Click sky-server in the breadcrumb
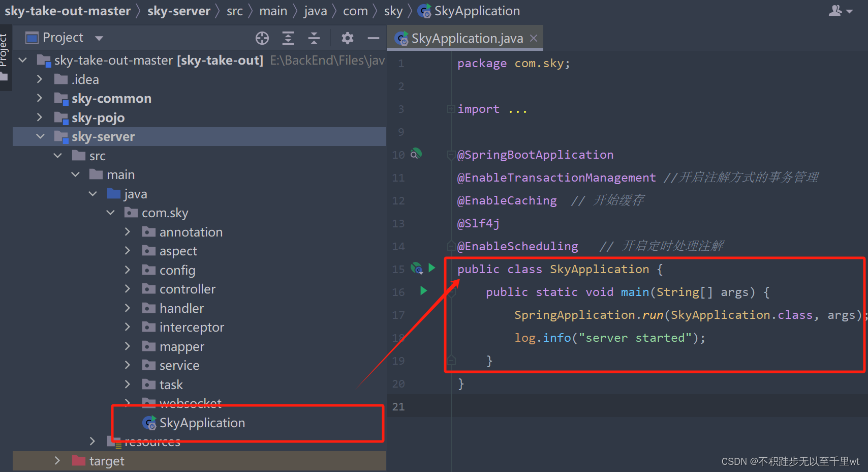 click(x=179, y=11)
